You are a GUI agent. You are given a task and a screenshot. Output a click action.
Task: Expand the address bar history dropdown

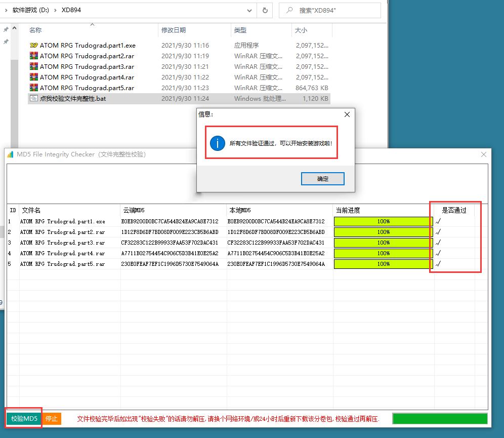[x=249, y=10]
